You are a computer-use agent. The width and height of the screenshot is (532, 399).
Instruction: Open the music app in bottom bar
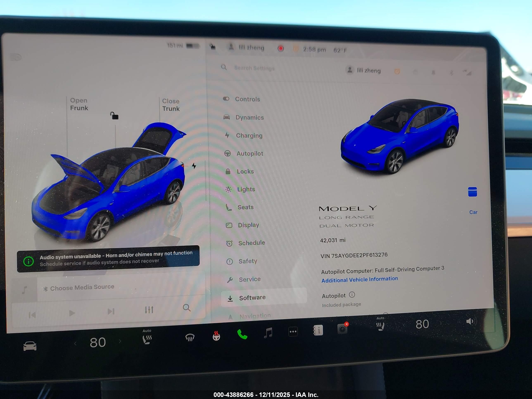pyautogui.click(x=268, y=333)
